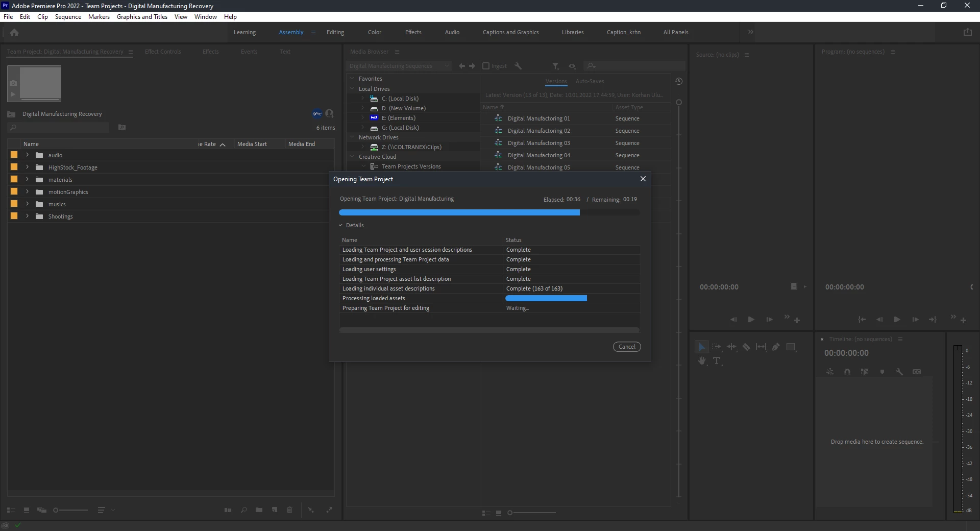Switch Media Browser to thumbnail view
980x531 pixels.
499,513
